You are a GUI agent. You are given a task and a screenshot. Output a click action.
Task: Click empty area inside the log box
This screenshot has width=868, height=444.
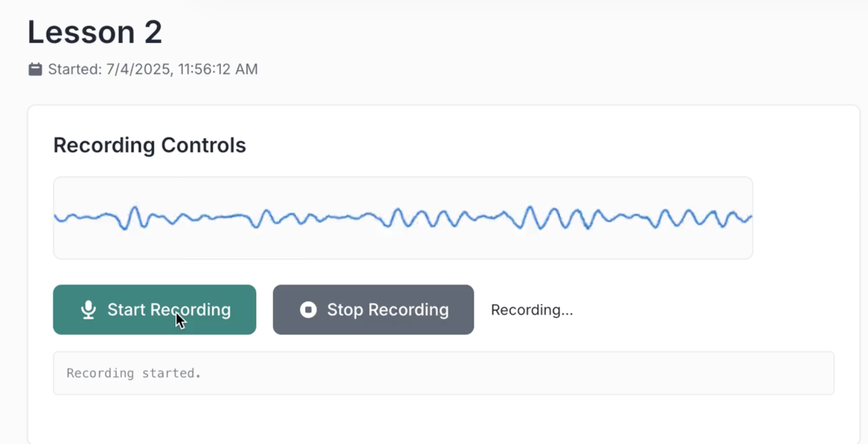point(509,373)
